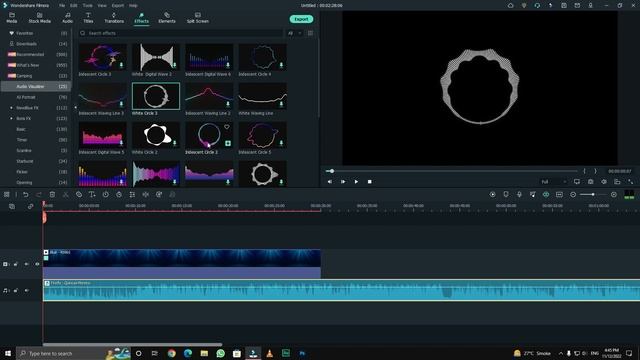The image size is (640, 360).
Task: Select the White Circle 3 effect thumbnail
Action: pos(156,96)
